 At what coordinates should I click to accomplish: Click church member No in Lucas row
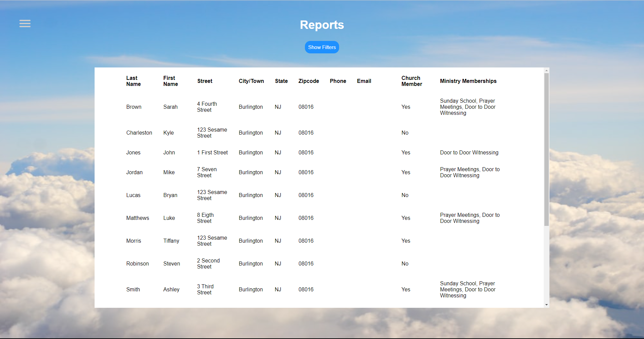[x=405, y=195]
